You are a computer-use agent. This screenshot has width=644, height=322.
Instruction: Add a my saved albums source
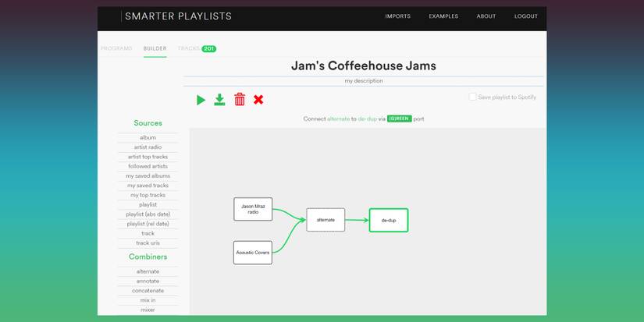point(148,175)
